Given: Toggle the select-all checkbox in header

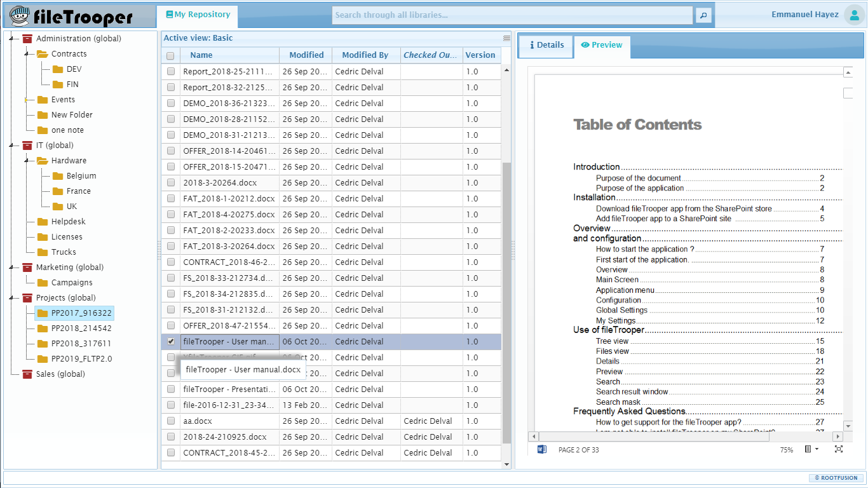Looking at the screenshot, I should point(170,56).
